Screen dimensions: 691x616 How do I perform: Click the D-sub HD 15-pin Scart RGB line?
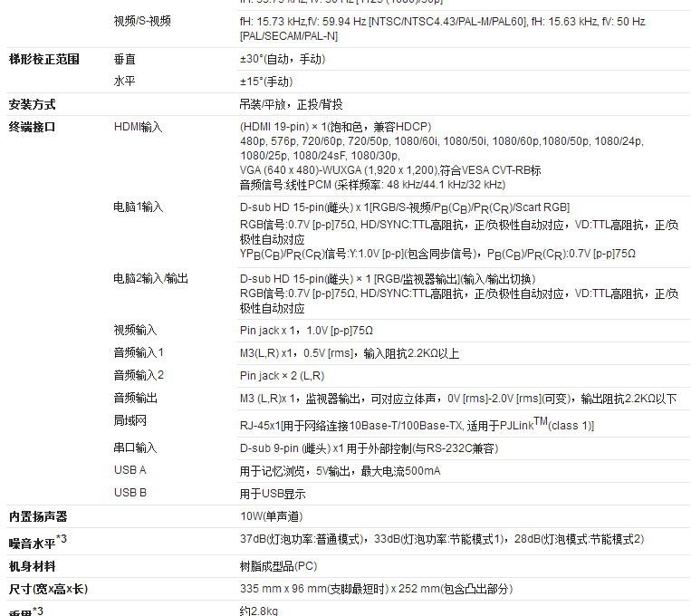click(405, 207)
